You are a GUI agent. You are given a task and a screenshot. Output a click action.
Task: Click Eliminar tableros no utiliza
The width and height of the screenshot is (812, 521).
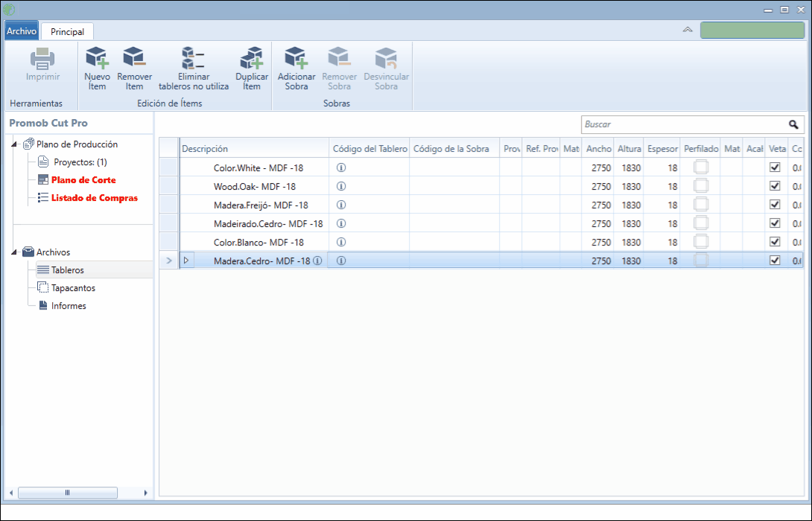click(x=194, y=68)
